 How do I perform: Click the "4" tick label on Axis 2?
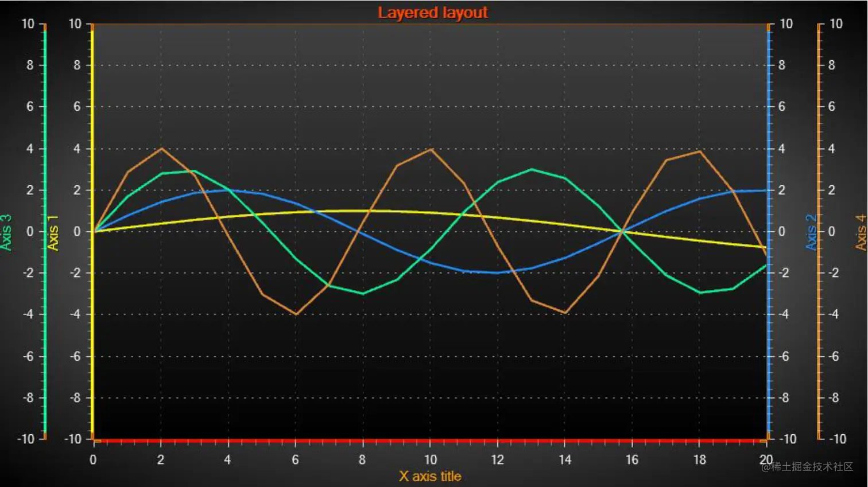point(782,149)
